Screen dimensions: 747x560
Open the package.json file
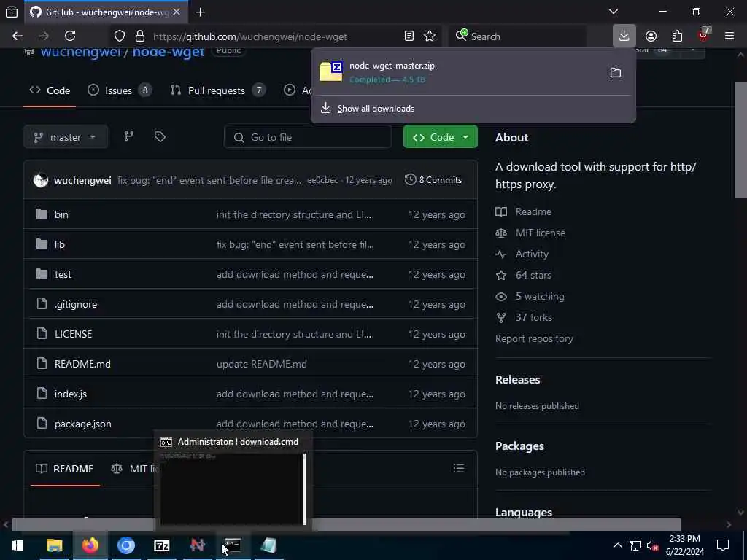tap(83, 424)
